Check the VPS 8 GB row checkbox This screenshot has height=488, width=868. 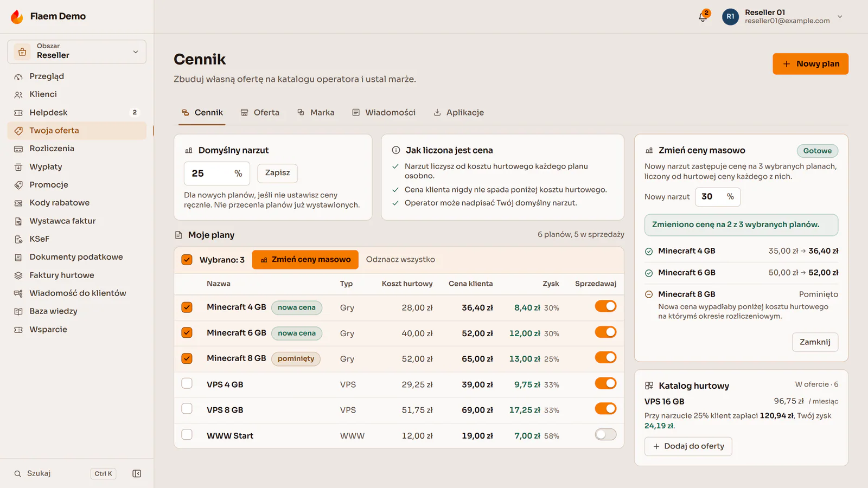187,409
